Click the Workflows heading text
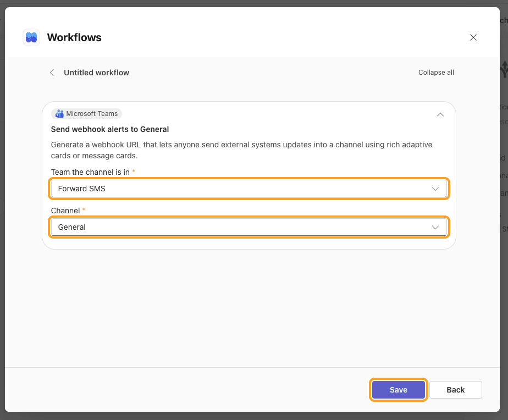Screen dimensions: 508x420 74,37
